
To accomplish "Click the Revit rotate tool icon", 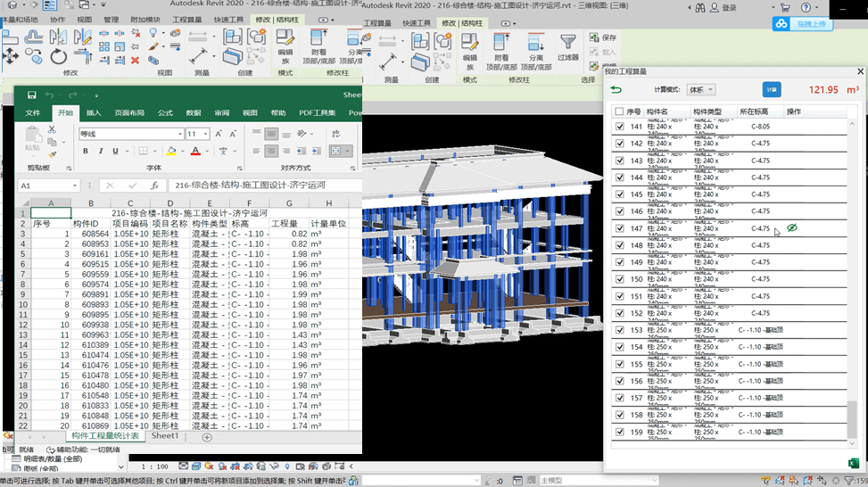I will tap(59, 56).
